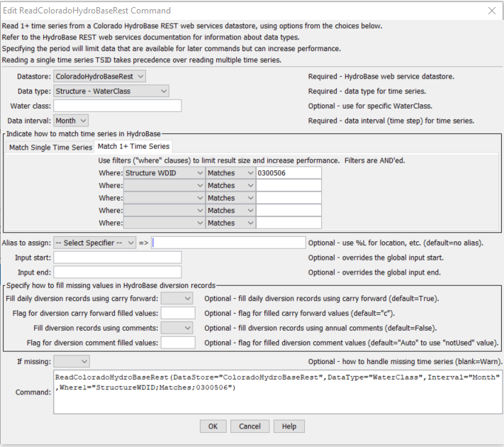Open the fifth Where filter field dropdown
The width and height of the screenshot is (504, 447).
164,223
